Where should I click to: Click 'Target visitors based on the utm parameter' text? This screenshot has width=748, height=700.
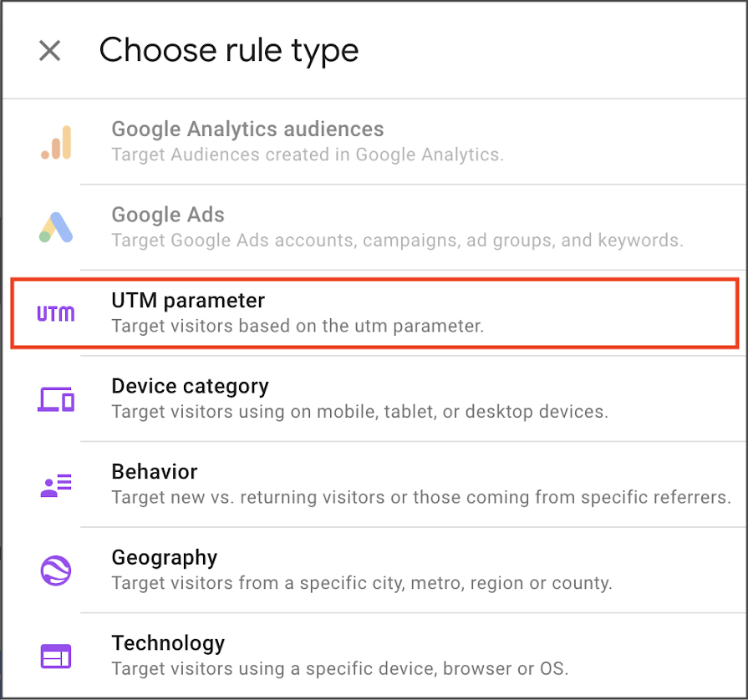tap(298, 326)
